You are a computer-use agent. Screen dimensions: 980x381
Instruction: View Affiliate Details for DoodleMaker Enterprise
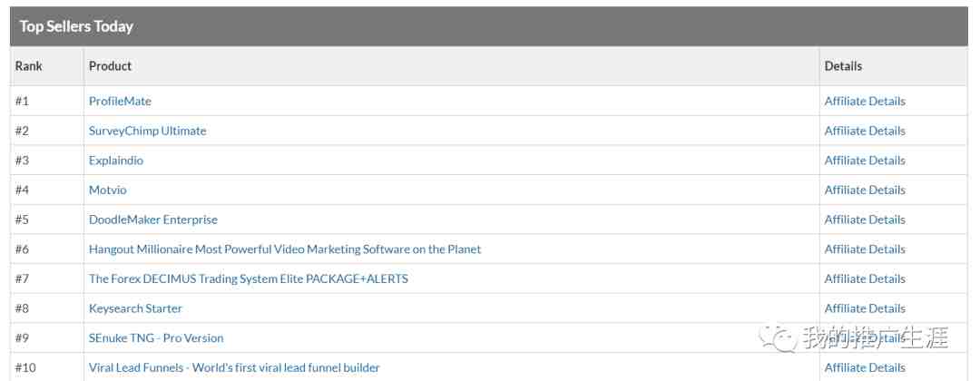tap(865, 220)
